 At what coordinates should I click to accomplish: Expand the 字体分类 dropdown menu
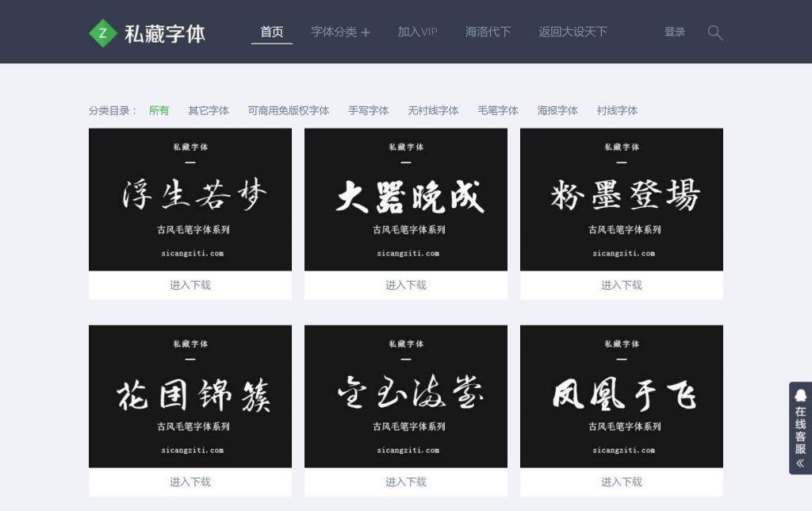(x=341, y=33)
